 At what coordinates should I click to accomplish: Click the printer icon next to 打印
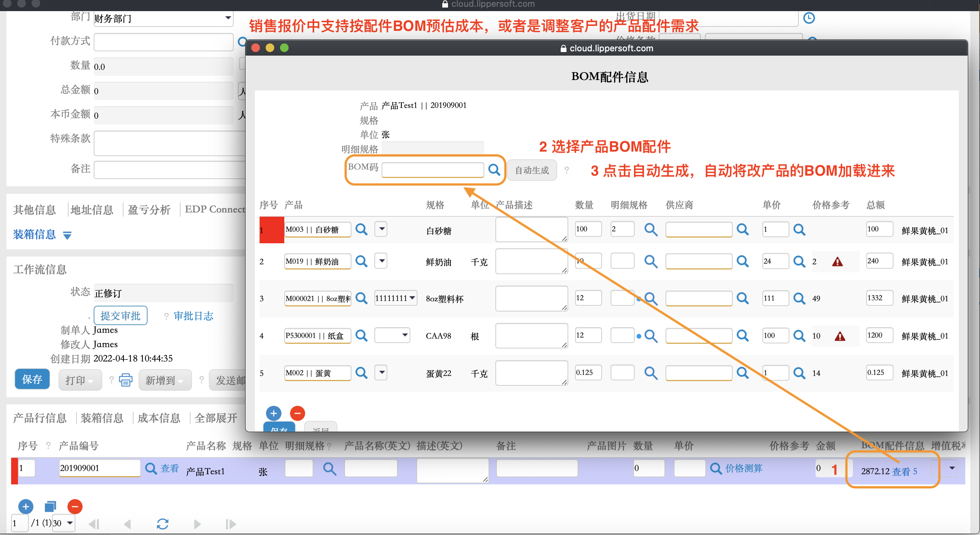[126, 380]
